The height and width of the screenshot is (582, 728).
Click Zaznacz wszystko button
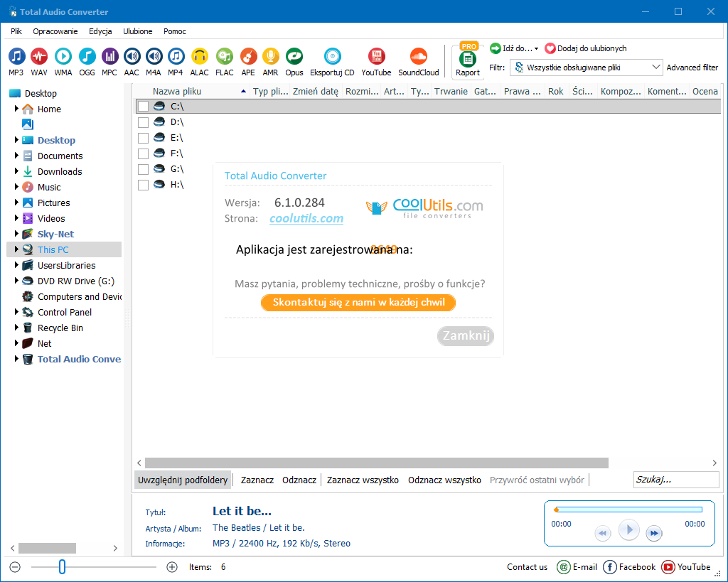coord(363,480)
